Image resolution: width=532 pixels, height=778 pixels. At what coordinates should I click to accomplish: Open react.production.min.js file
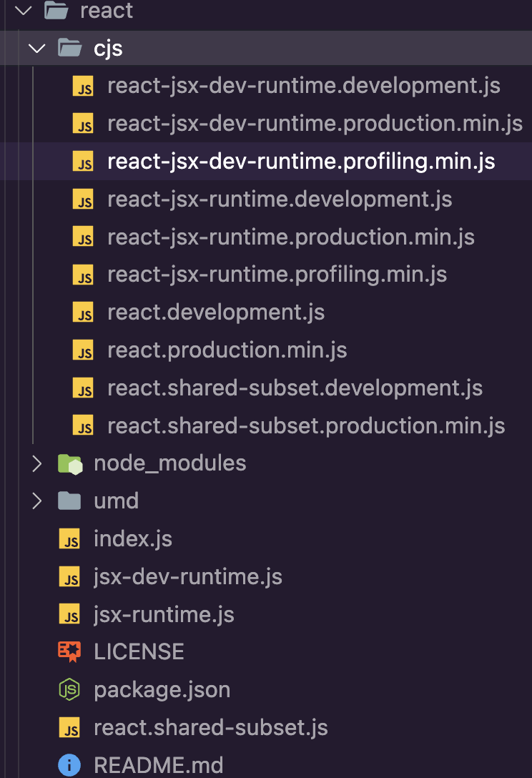pyautogui.click(x=227, y=350)
